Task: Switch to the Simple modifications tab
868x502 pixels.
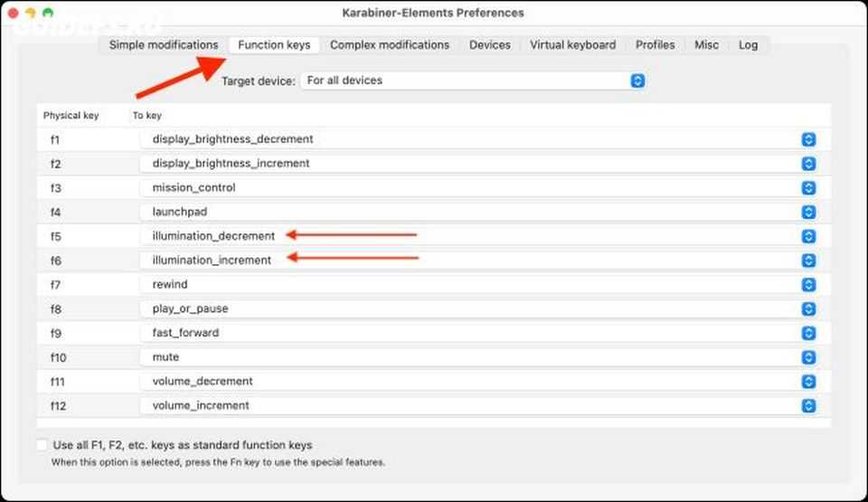Action: coord(164,44)
